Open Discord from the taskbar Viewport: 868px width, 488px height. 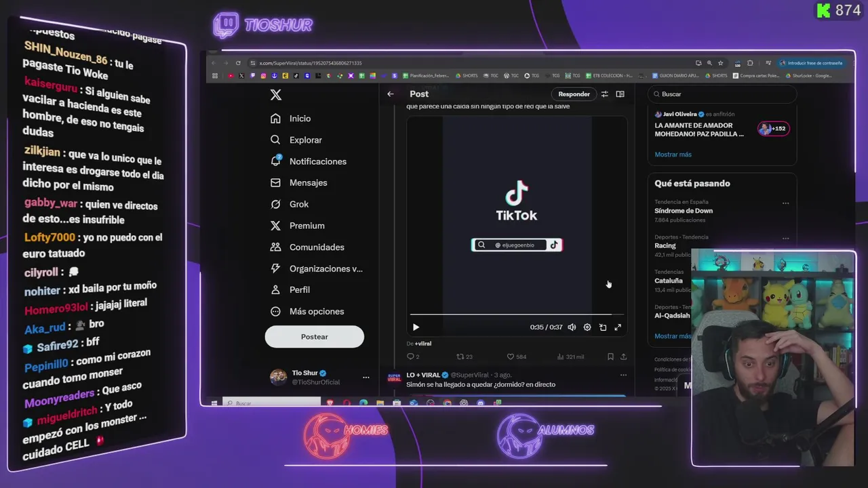481,403
